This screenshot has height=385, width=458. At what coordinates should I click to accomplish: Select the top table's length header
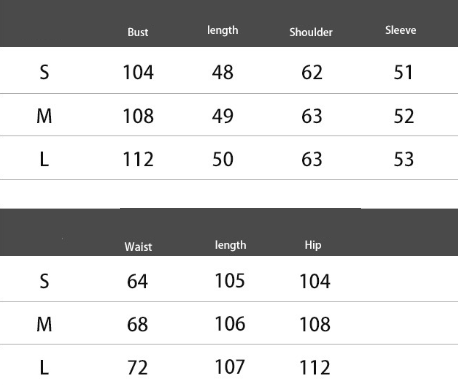tap(223, 30)
